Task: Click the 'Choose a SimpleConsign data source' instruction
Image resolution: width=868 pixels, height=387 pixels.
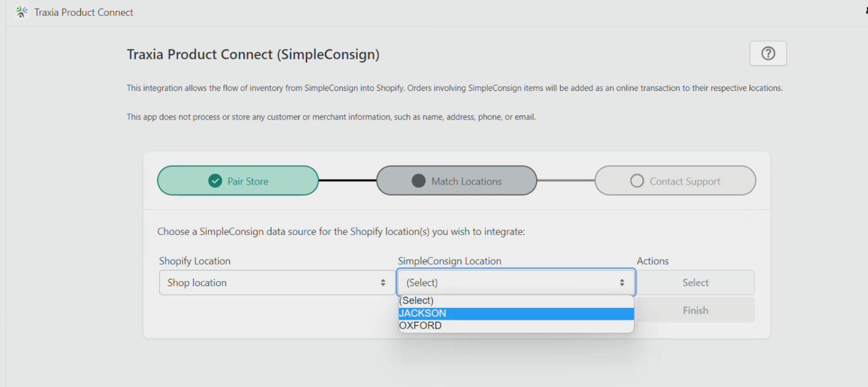Action: (341, 232)
